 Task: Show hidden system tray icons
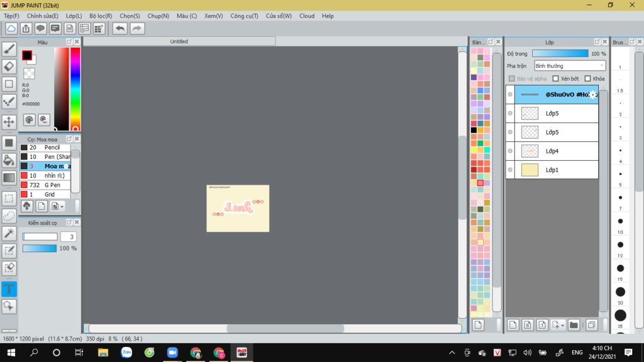pos(452,353)
